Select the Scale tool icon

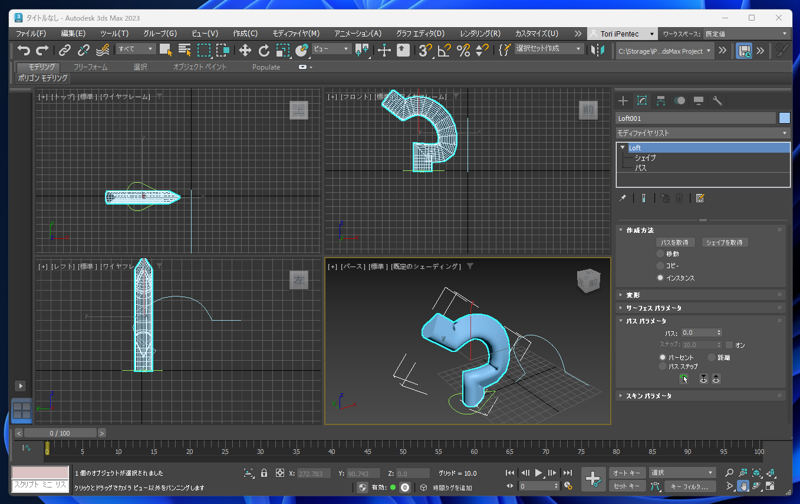[283, 50]
